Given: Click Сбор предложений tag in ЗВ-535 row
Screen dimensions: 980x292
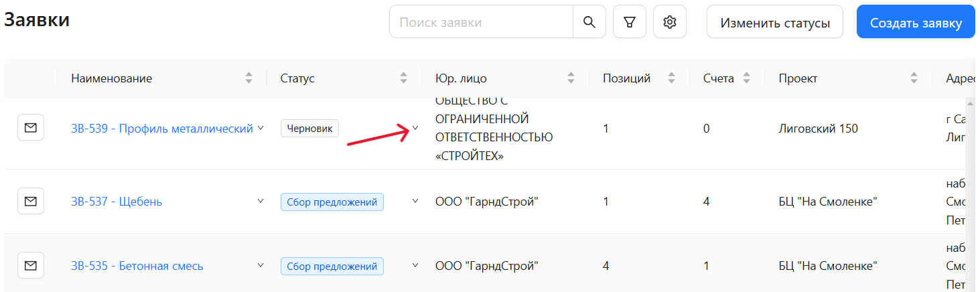Looking at the screenshot, I should point(332,266).
